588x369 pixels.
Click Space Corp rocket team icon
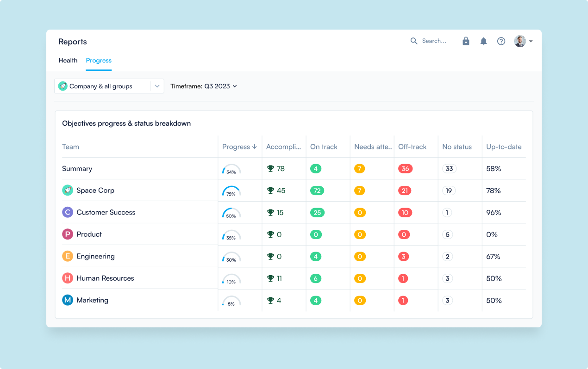pyautogui.click(x=68, y=190)
